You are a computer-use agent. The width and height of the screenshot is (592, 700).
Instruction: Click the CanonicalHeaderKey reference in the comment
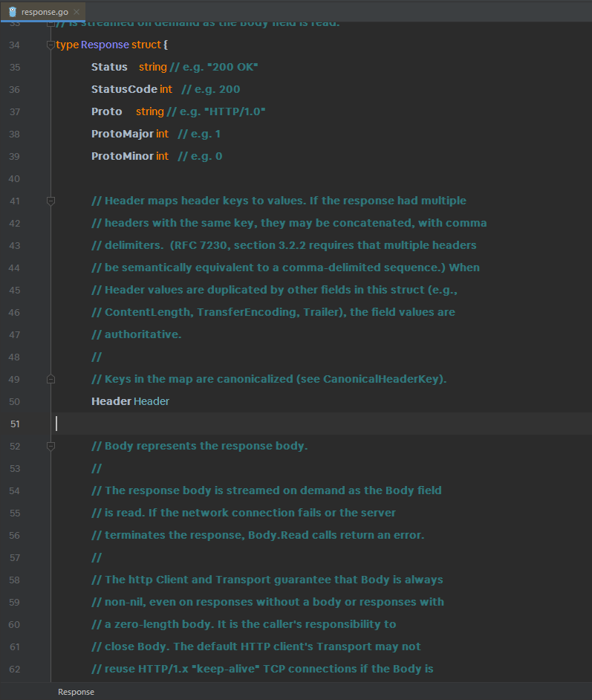click(x=382, y=379)
